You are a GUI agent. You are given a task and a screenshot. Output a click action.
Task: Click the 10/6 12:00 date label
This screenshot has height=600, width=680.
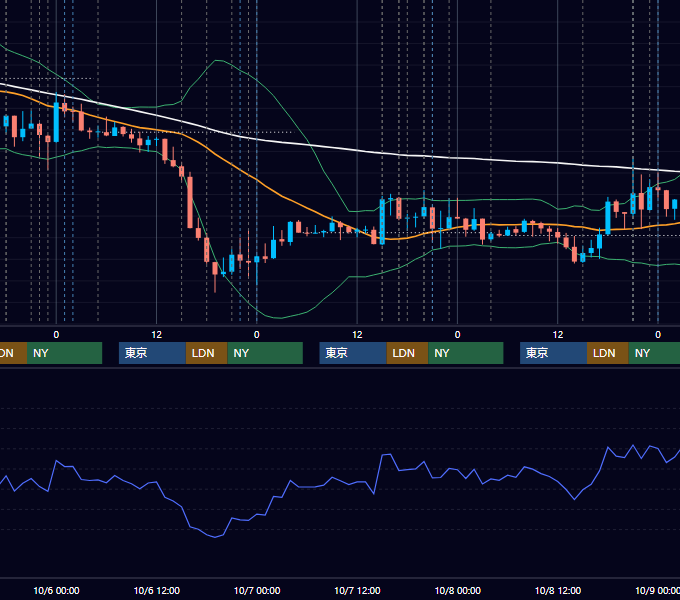coord(157,590)
